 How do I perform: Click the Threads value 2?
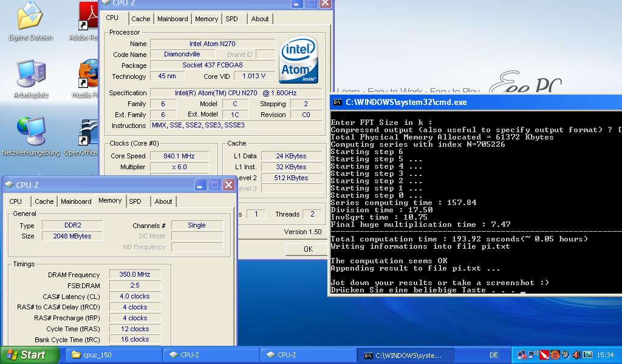coord(312,214)
